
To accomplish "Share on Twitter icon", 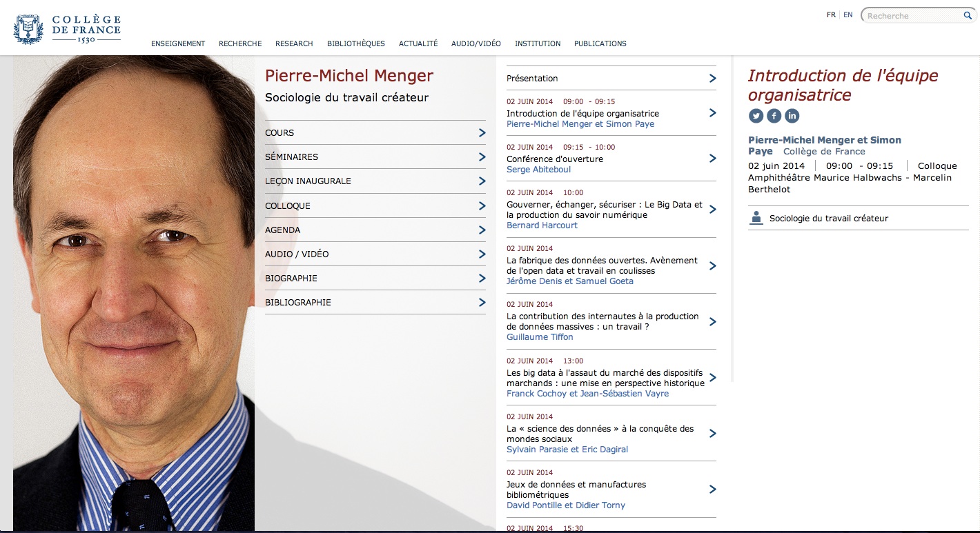I will pos(756,116).
